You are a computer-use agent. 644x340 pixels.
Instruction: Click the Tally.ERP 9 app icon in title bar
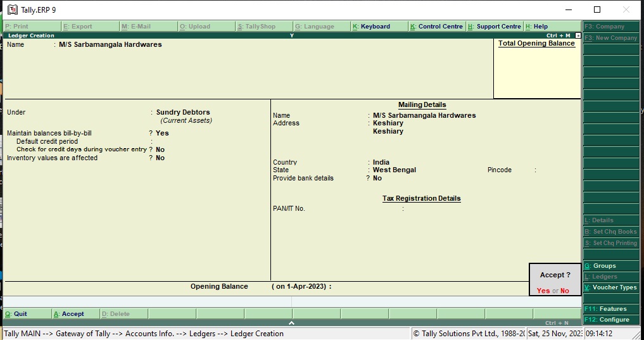(12, 9)
